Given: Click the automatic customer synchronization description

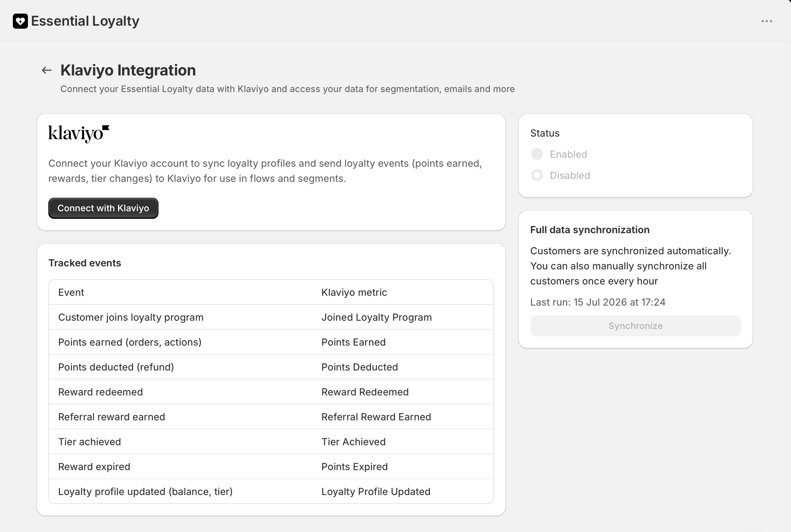Looking at the screenshot, I should click(x=631, y=266).
